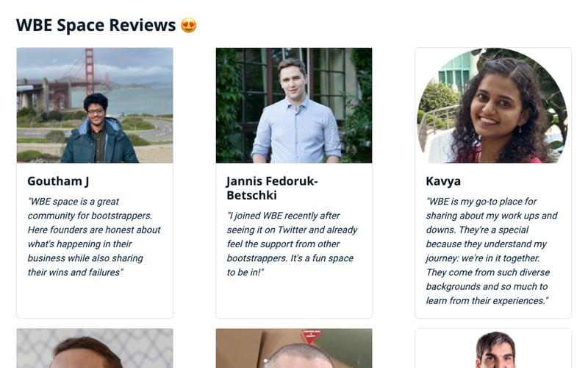Click the Kavya reviewer name
The width and height of the screenshot is (588, 368).
point(443,181)
